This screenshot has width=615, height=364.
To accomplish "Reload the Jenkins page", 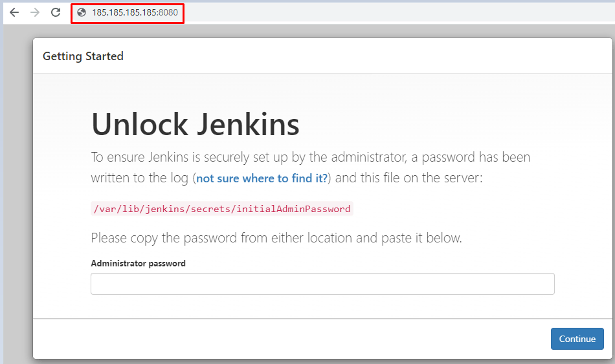I will tap(56, 12).
